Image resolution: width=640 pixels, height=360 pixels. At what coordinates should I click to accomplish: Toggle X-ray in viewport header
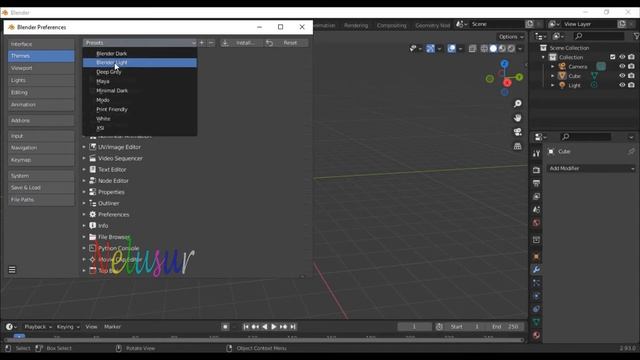[472, 49]
